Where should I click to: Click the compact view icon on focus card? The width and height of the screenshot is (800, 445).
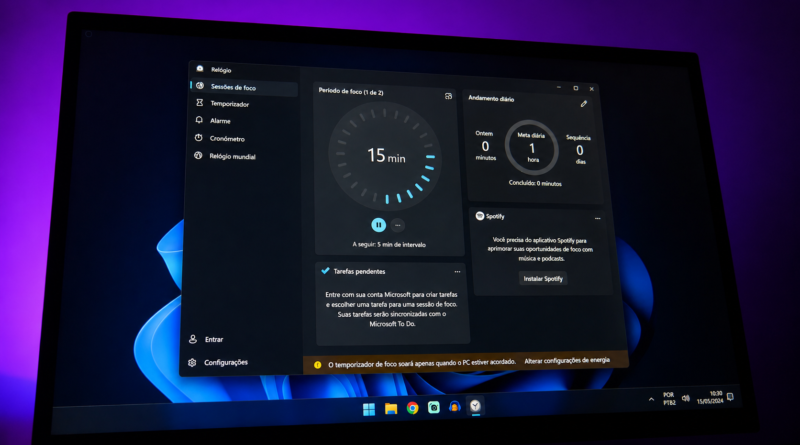448,96
